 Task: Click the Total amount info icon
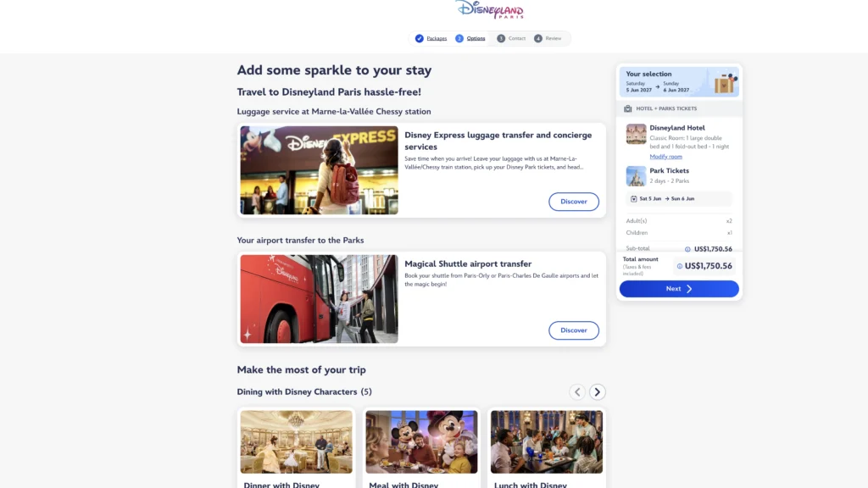679,266
